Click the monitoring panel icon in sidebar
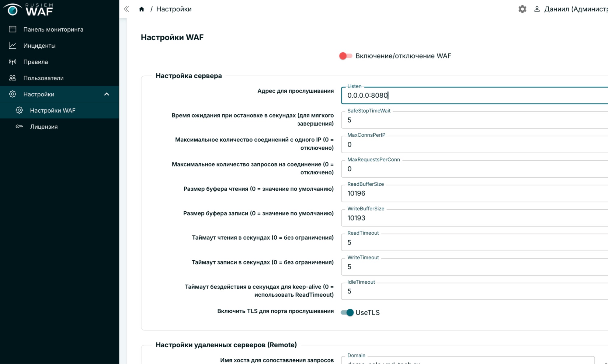Screen dimensions: 608x364 tap(12, 29)
